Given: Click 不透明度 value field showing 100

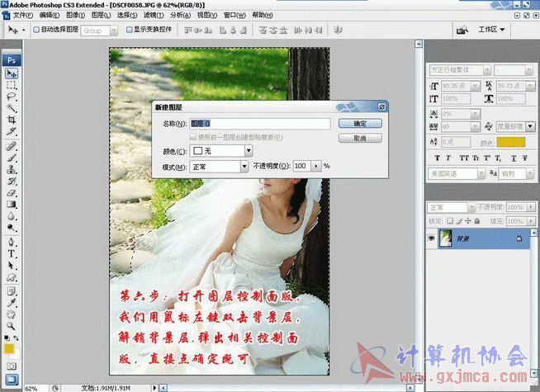Looking at the screenshot, I should (x=302, y=166).
